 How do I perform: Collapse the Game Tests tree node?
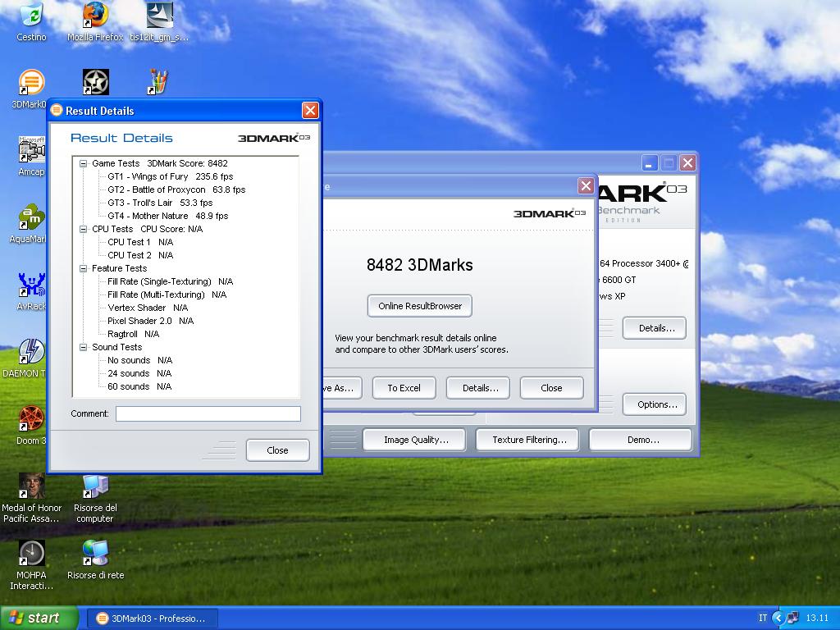click(83, 163)
